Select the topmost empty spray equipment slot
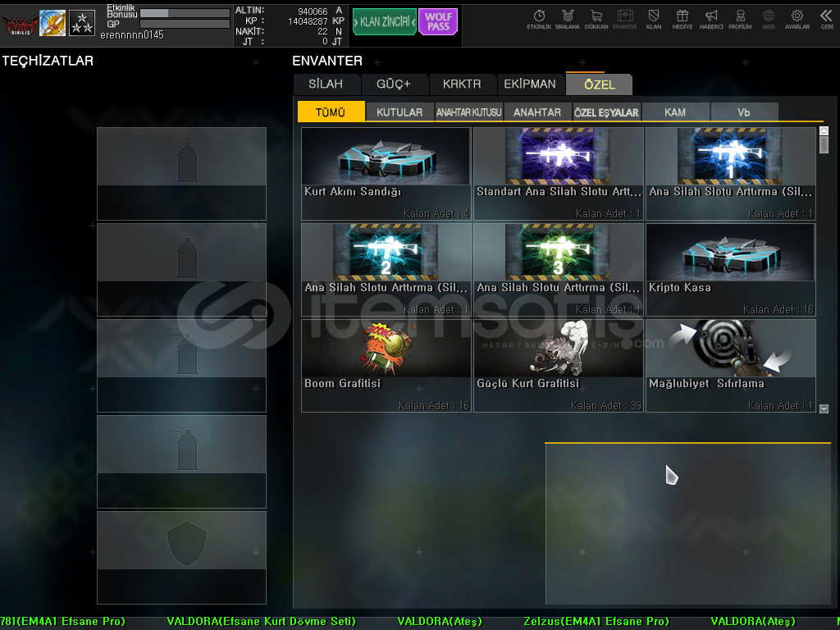Screen dimensions: 840x630 pos(181,174)
